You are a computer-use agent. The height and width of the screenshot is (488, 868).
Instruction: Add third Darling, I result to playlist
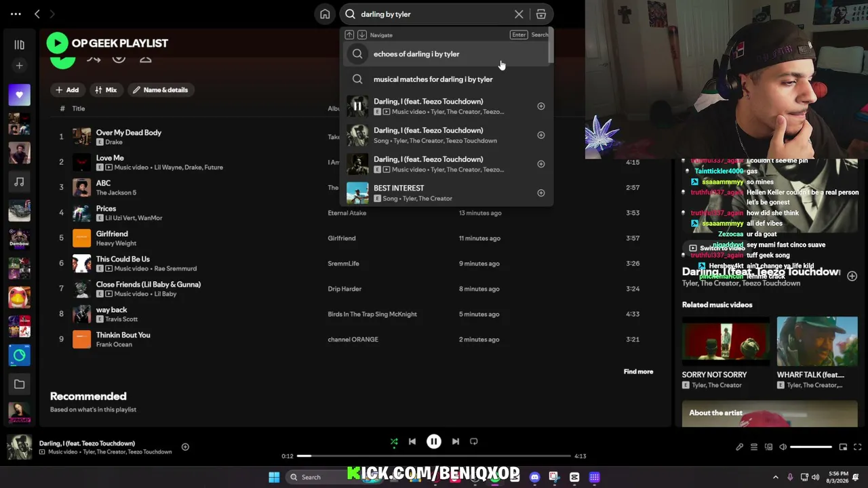[x=541, y=164]
